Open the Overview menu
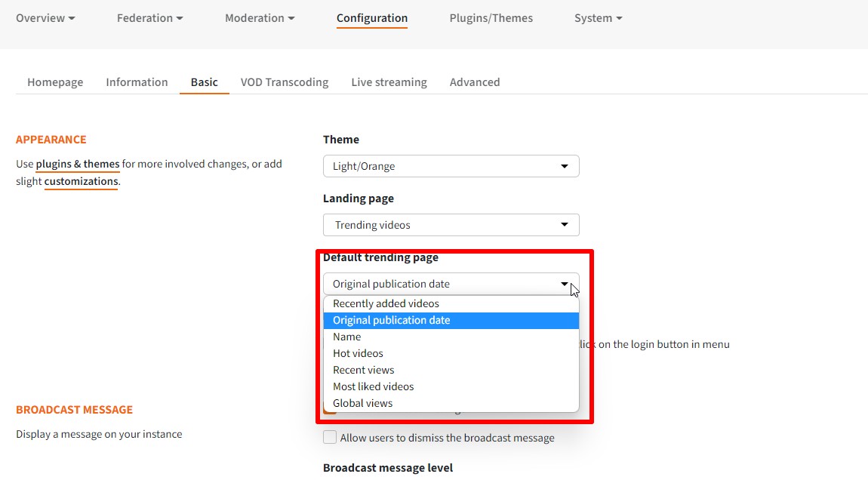Screen dimensions: 868x480 click(45, 17)
